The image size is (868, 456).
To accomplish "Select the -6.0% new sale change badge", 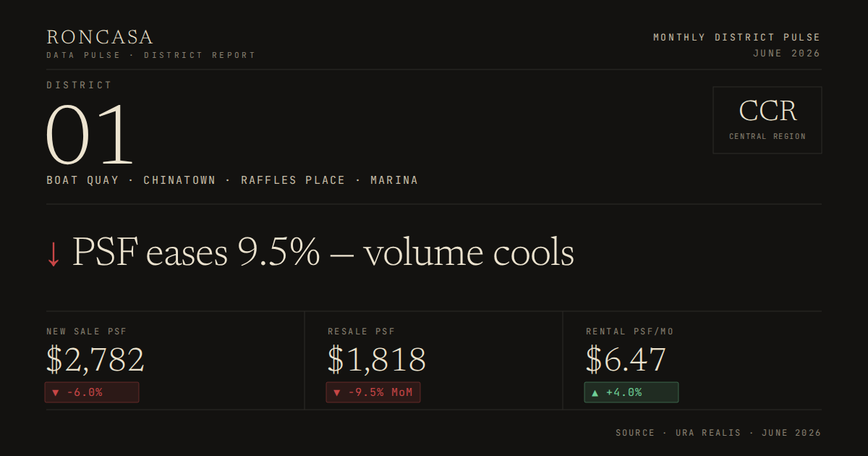I will (x=92, y=392).
